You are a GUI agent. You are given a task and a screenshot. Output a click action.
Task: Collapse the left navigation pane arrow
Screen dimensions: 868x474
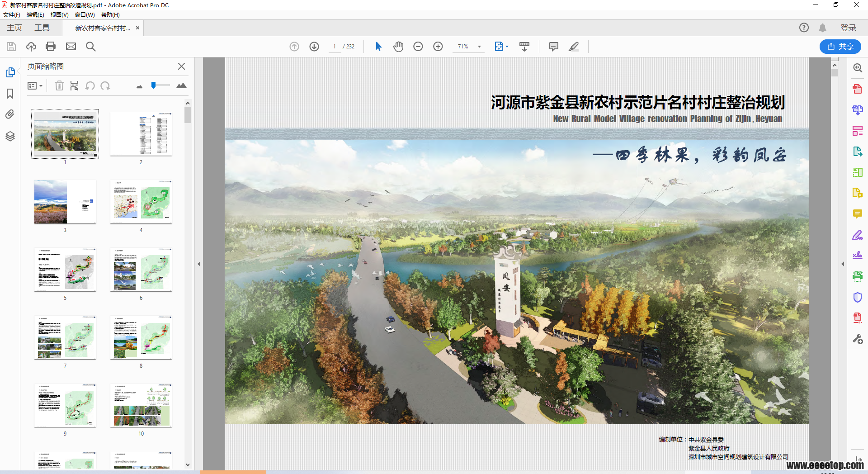[x=198, y=264]
